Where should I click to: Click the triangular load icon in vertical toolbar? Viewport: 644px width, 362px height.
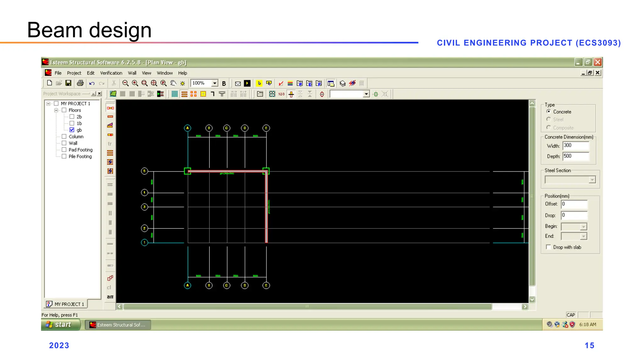pos(110,125)
